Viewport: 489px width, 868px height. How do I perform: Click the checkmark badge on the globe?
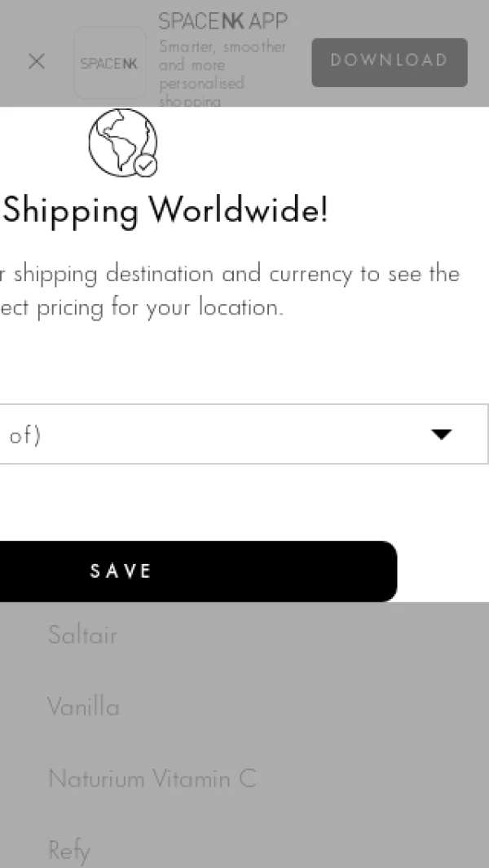tap(146, 165)
